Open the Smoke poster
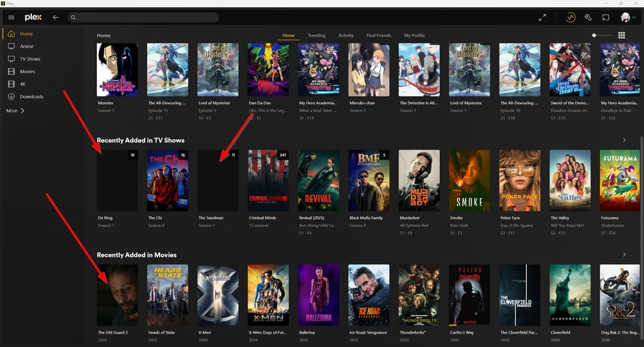Screen dimensions: 644x347 tap(469, 181)
